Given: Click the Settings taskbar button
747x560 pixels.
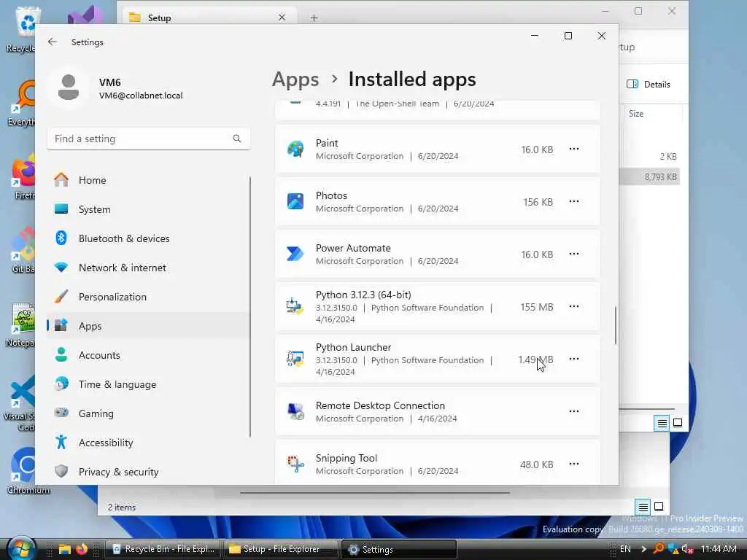Looking at the screenshot, I should [399, 549].
